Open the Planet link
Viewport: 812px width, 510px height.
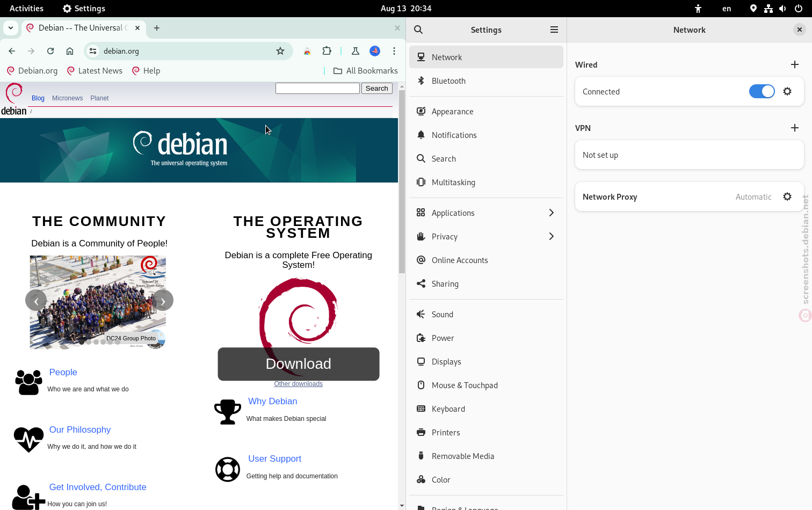99,98
